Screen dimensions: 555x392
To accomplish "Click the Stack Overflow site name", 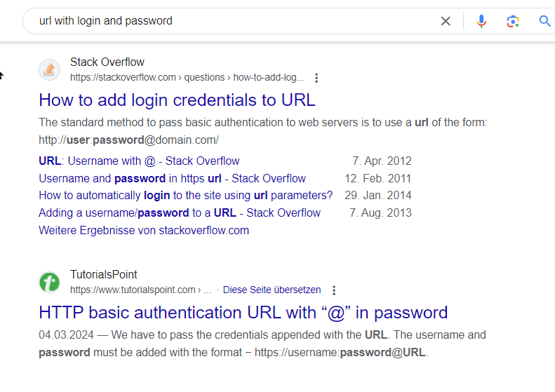I will click(107, 62).
